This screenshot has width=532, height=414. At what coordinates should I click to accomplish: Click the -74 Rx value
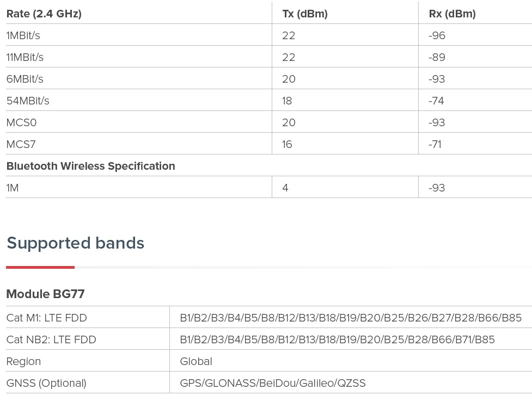(x=436, y=101)
